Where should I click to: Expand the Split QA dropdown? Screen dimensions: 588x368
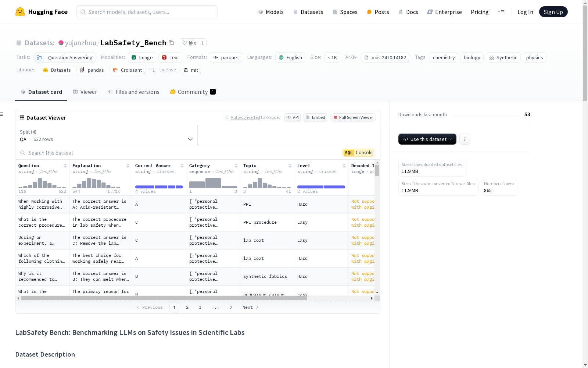click(x=107, y=135)
